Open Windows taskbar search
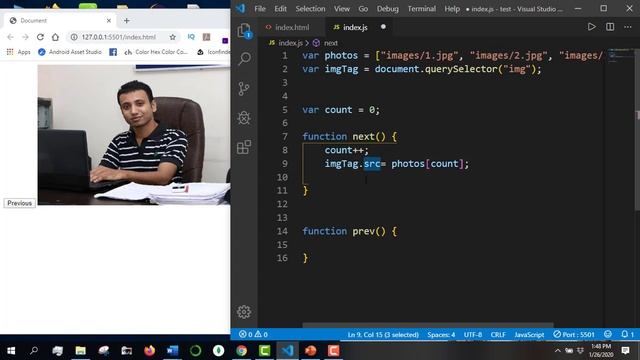The height and width of the screenshot is (360, 640). tap(34, 351)
